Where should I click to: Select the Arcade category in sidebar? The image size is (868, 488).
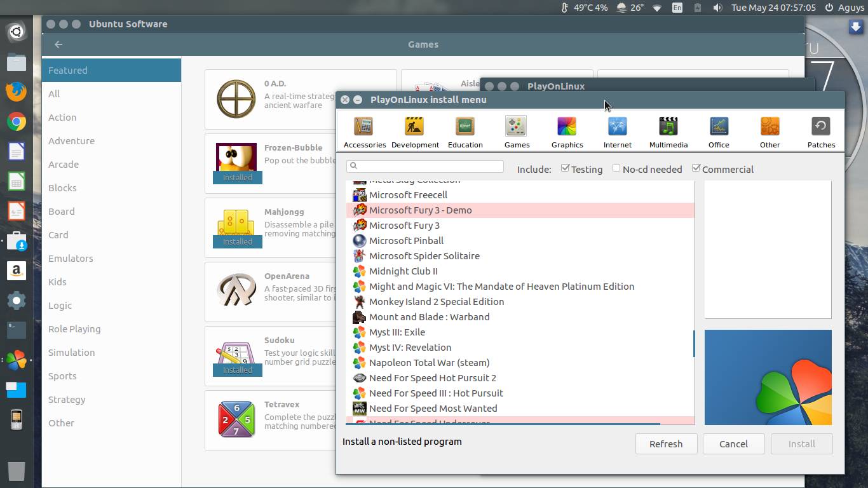pyautogui.click(x=111, y=165)
